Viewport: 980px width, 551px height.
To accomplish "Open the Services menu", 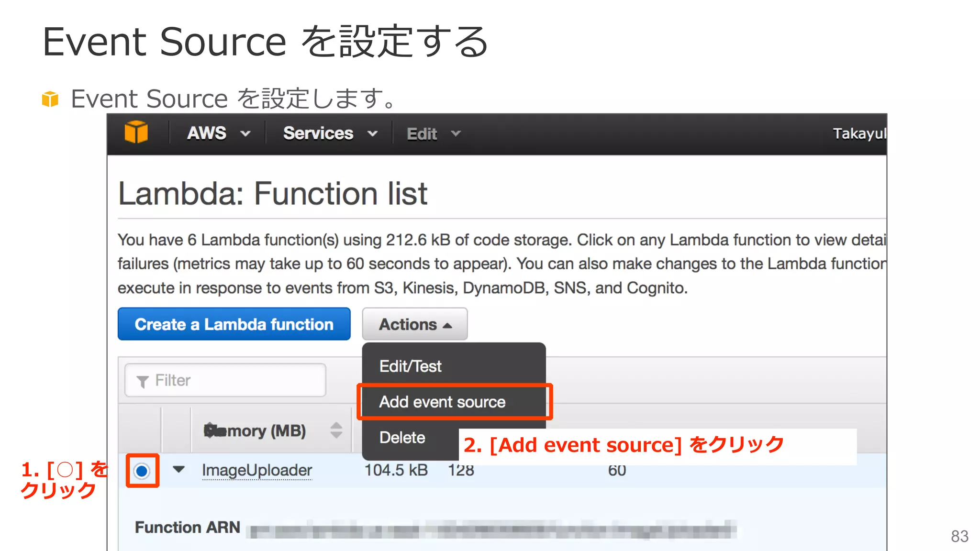I will tap(330, 133).
